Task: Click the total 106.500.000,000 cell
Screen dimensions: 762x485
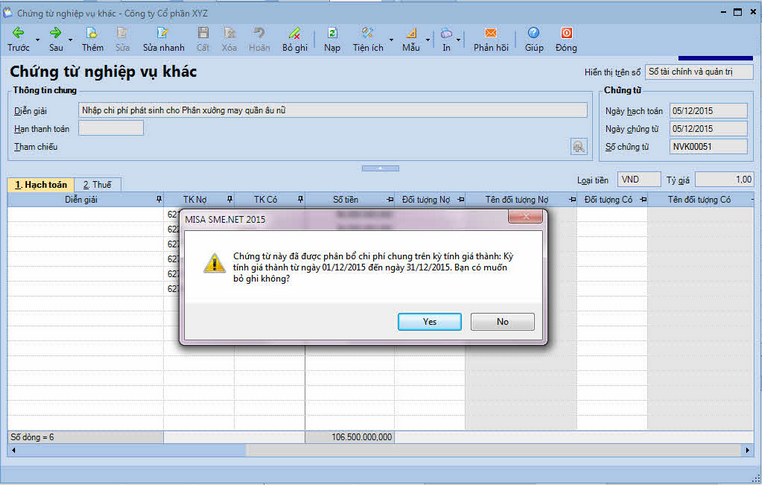Action: [x=350, y=437]
